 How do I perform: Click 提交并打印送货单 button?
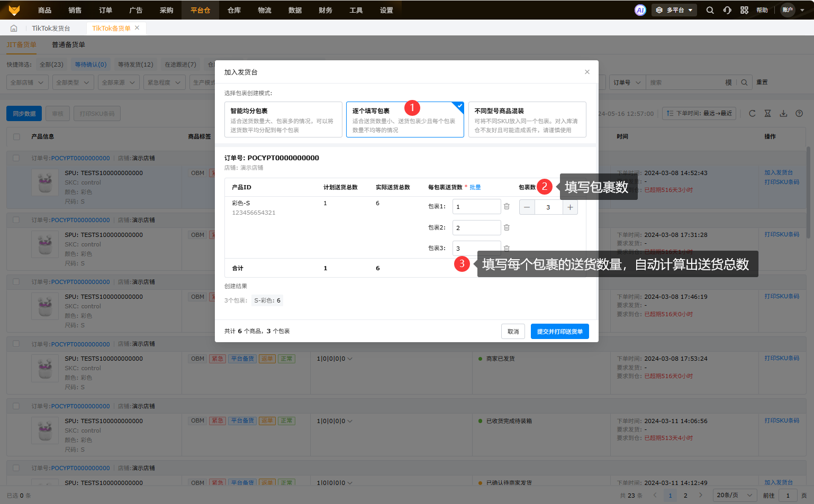(559, 332)
